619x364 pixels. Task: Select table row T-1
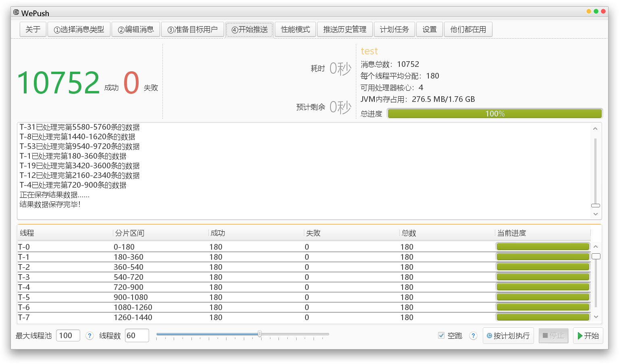tap(304, 257)
